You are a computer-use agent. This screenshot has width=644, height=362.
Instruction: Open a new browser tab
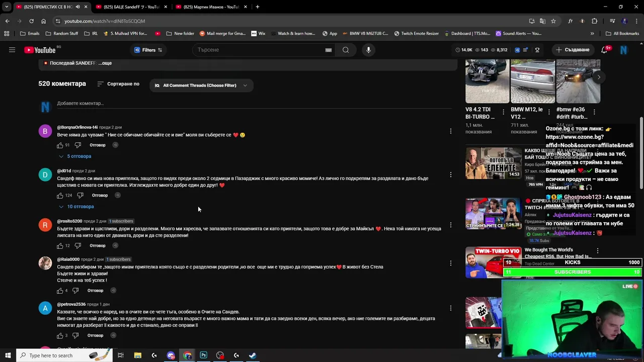click(x=257, y=7)
